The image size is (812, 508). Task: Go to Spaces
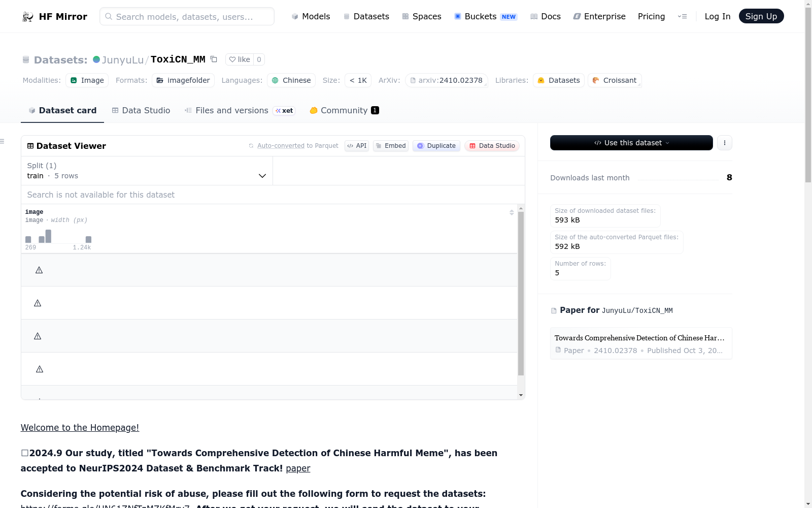[x=422, y=16]
